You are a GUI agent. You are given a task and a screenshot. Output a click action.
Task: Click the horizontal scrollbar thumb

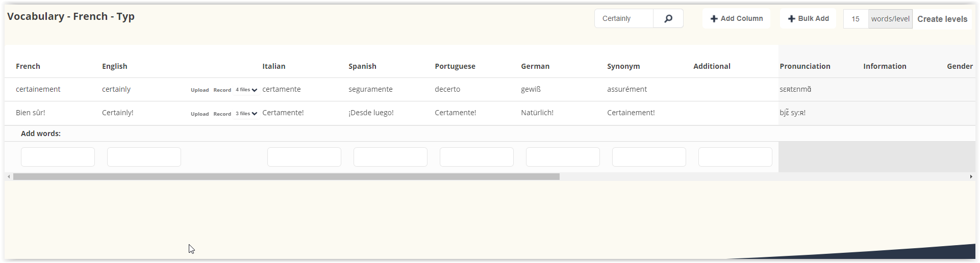pyautogui.click(x=286, y=176)
